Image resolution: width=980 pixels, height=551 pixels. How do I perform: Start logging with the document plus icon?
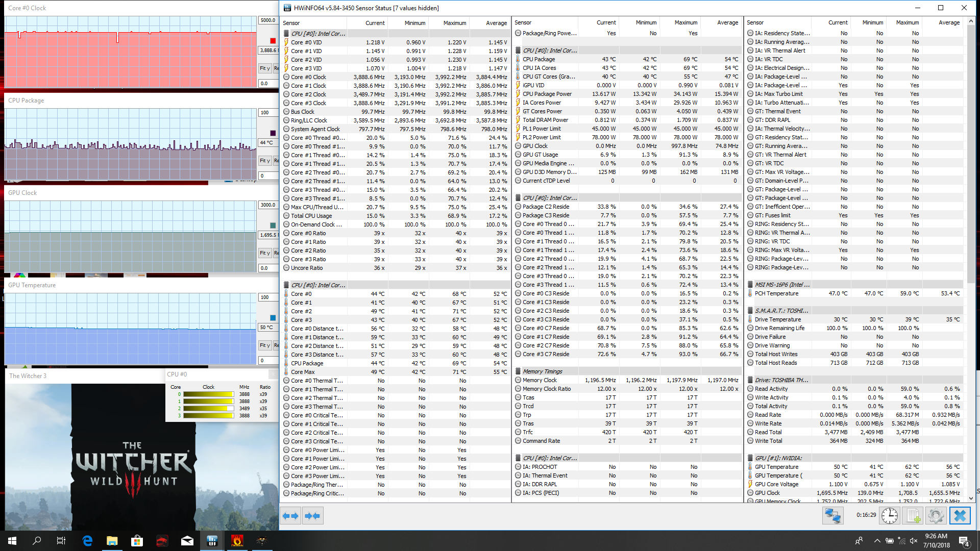point(913,516)
